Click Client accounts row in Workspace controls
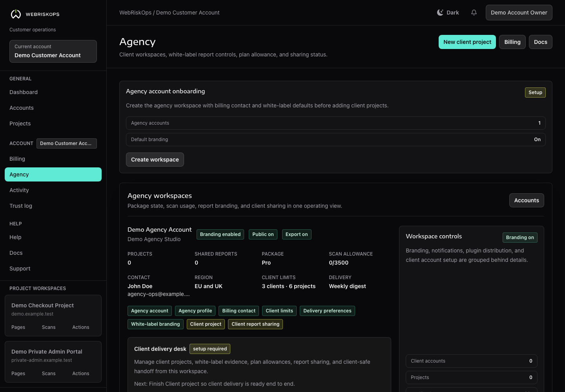Screen dimensions: 565x392 coord(472,361)
